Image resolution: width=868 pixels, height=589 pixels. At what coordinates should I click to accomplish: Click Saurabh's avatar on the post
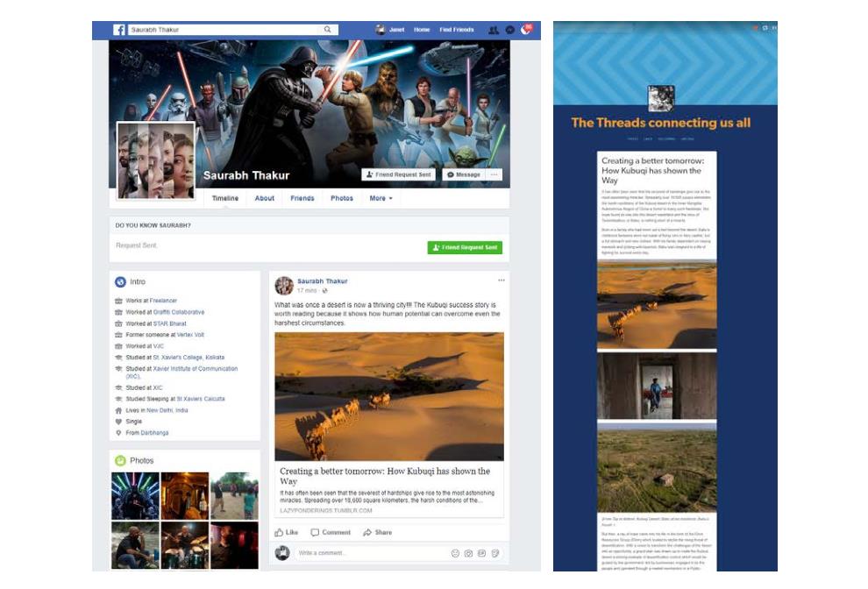click(284, 286)
